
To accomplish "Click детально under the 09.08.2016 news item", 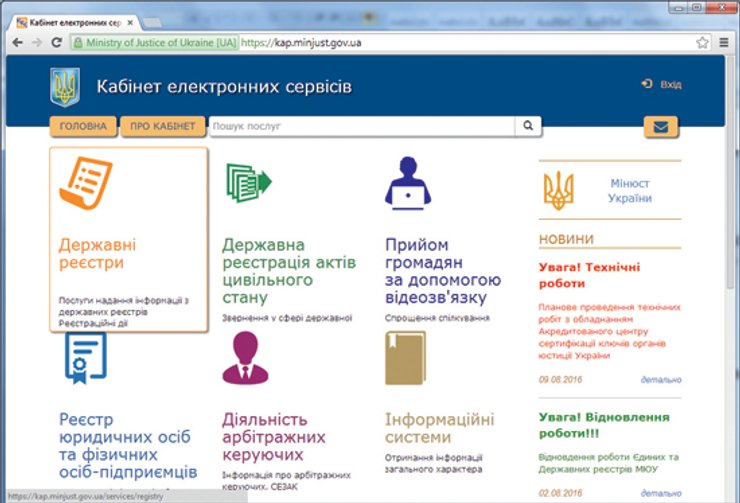I will pos(661,380).
